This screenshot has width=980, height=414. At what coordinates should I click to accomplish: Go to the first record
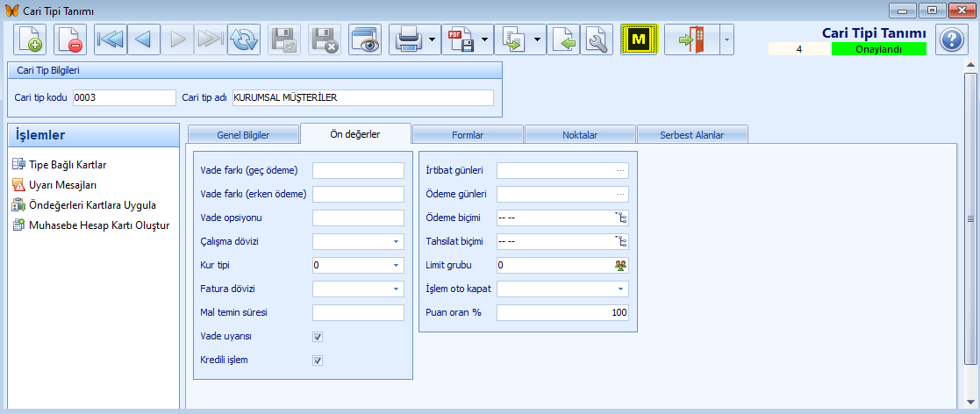(x=111, y=39)
